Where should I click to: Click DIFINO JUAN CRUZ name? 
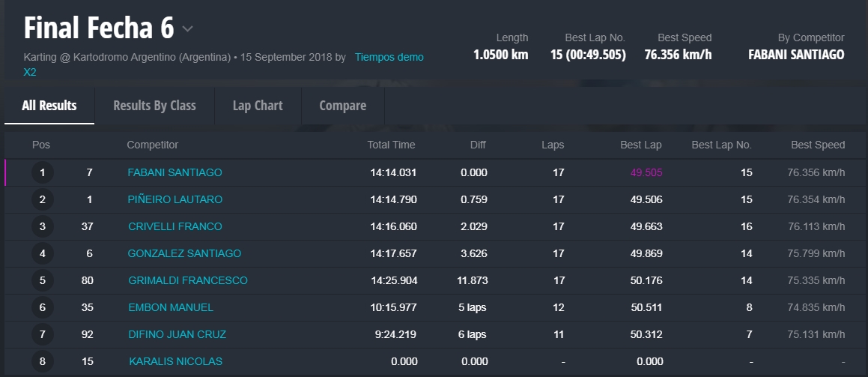coord(177,334)
